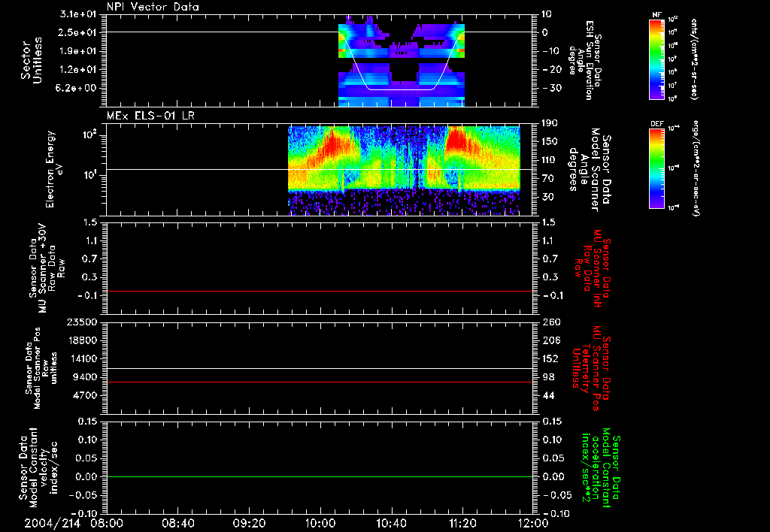Screen dimensions: 770x532
Task: Click the -30 sun elevation tick label
Action: click(x=553, y=89)
